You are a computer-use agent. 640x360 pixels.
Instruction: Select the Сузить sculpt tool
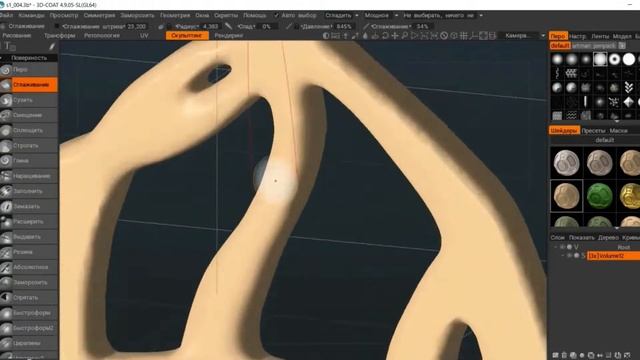coord(29,100)
